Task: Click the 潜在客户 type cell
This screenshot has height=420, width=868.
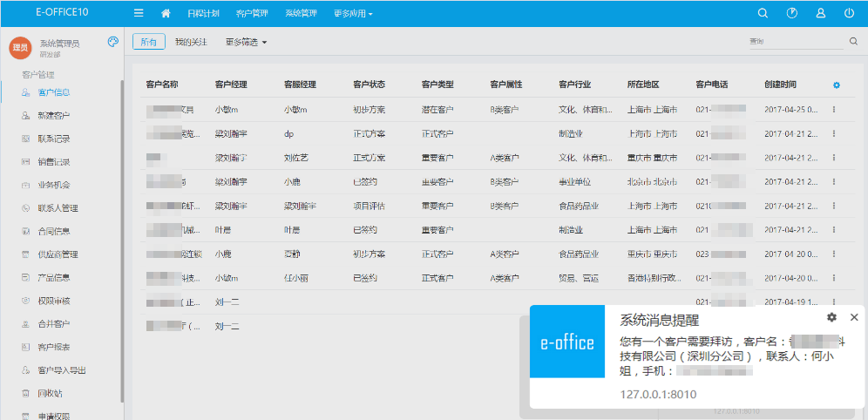Action: tap(437, 110)
